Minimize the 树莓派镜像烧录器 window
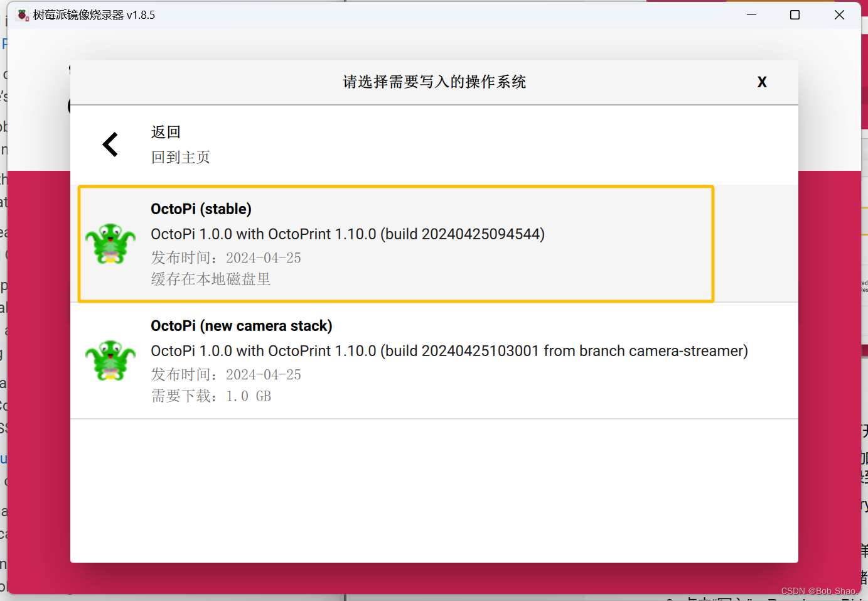Screen dimensions: 868x601 coord(751,14)
